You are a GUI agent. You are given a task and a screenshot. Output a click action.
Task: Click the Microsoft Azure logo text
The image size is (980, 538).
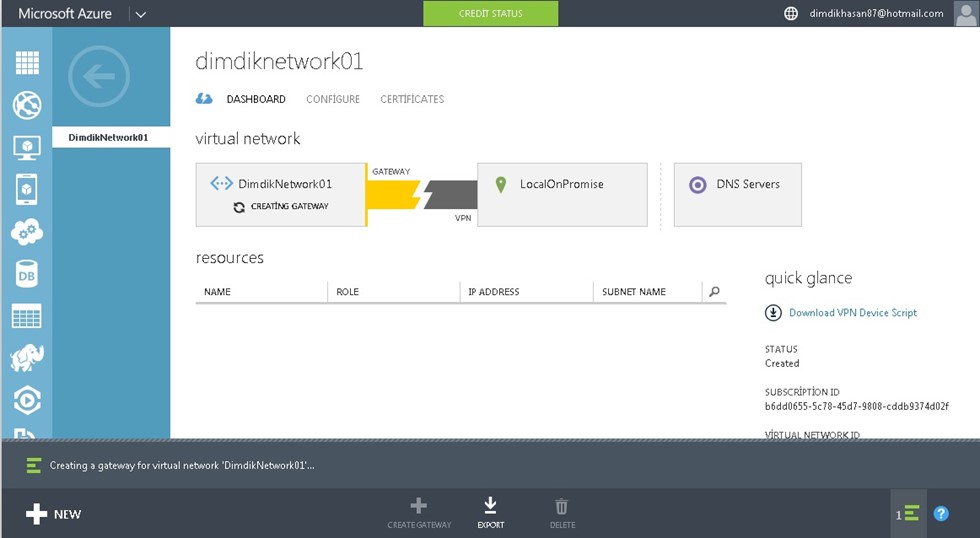65,13
